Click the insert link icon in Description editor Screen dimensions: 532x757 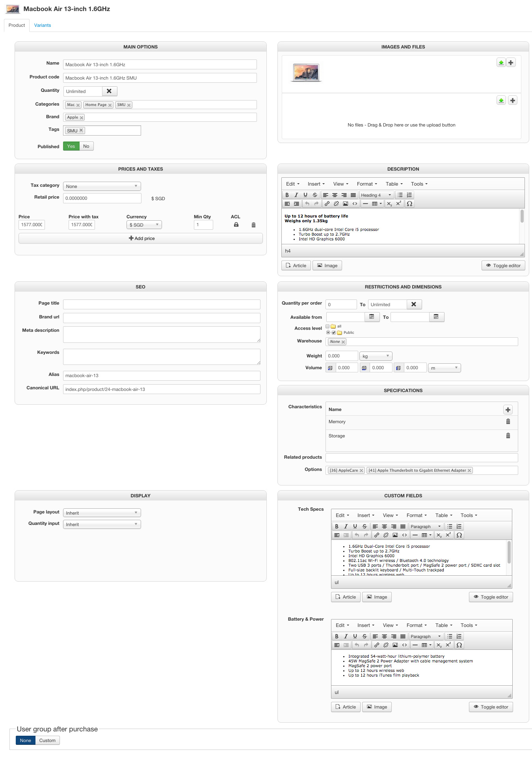(x=327, y=204)
